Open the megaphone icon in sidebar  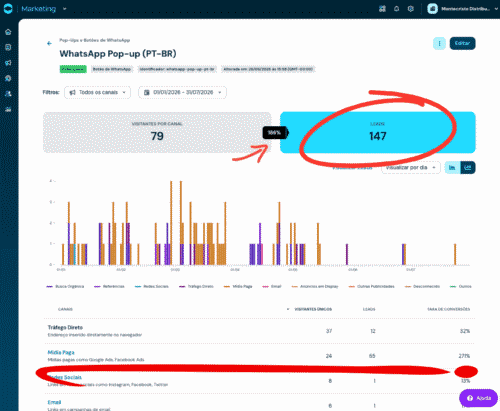(8, 63)
